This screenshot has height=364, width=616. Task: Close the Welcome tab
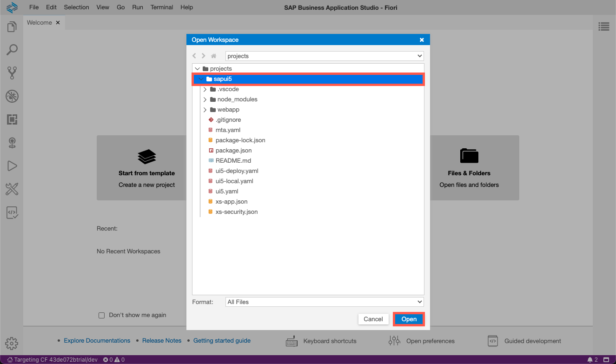click(x=58, y=23)
